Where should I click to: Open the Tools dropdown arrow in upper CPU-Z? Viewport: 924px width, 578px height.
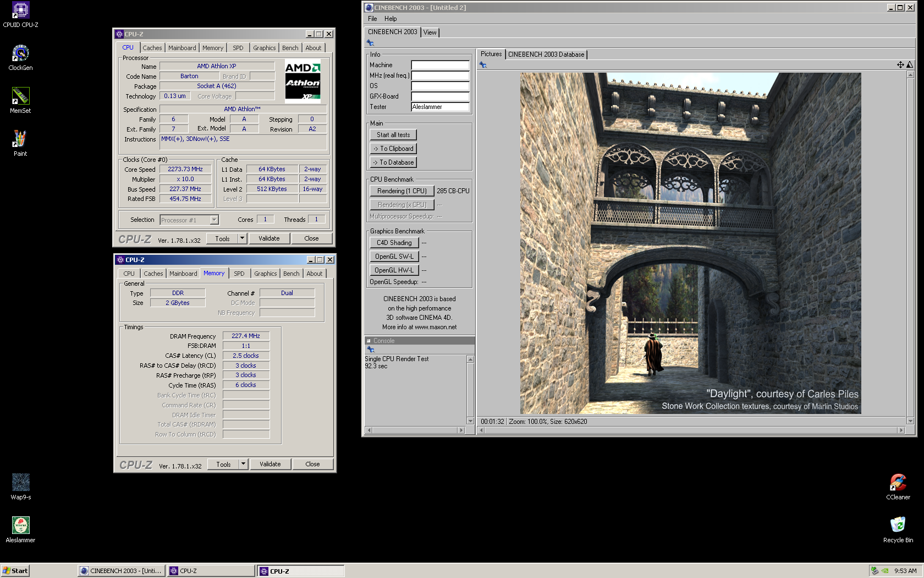pyautogui.click(x=242, y=238)
